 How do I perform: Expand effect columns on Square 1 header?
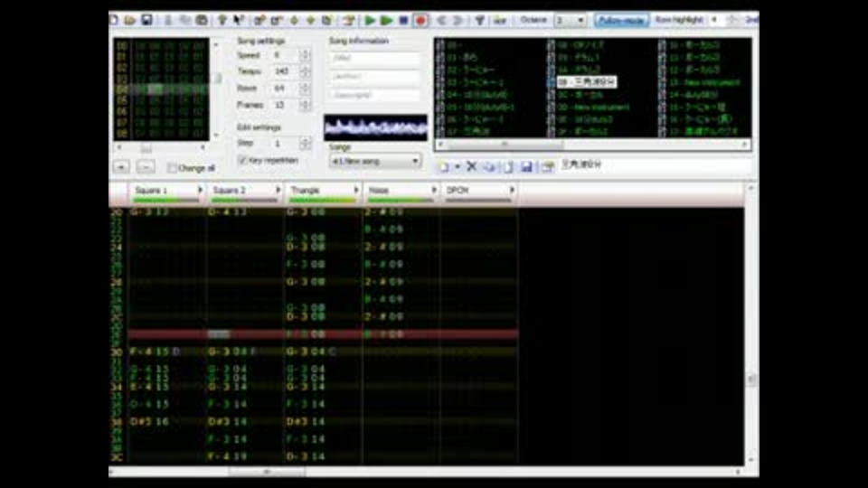point(200,191)
